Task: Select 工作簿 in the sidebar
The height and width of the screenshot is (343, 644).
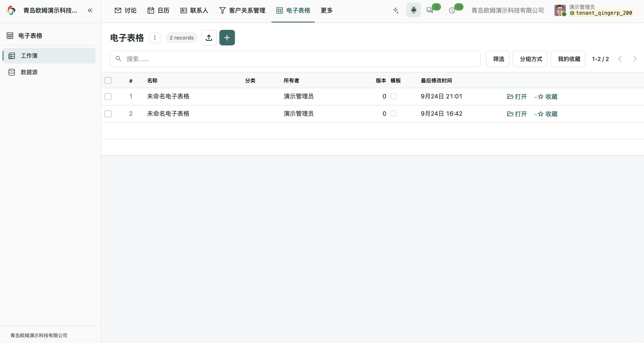Action: [49, 56]
